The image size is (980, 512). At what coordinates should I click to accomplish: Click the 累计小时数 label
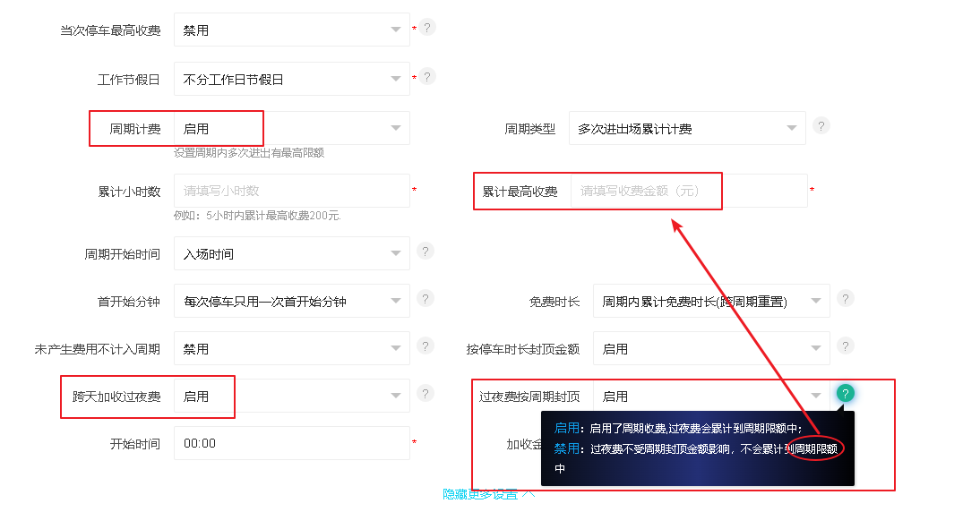[x=129, y=192]
